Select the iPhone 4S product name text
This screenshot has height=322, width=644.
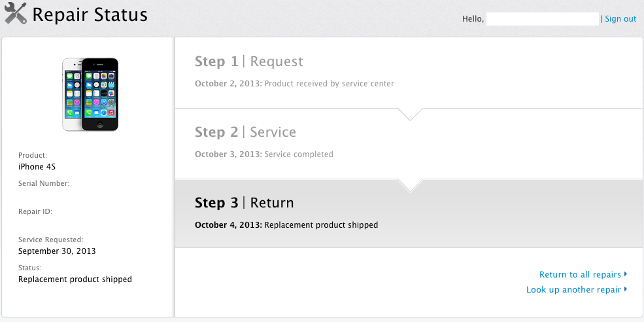pos(37,167)
